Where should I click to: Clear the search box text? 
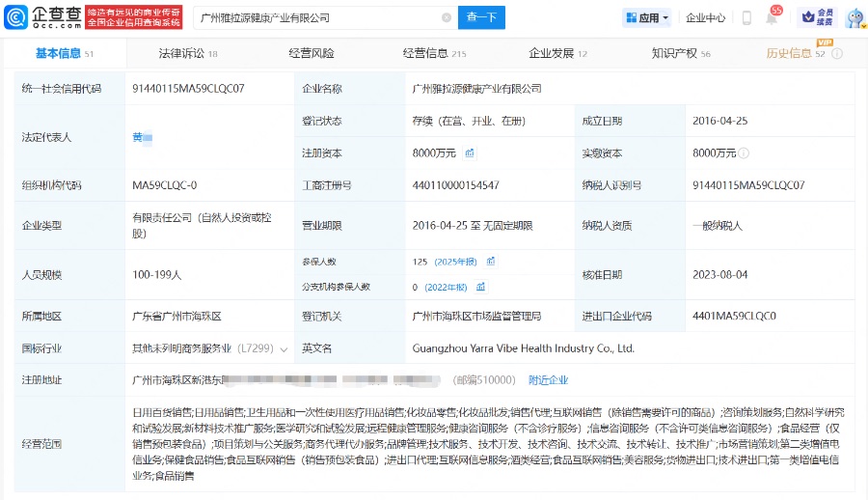coord(447,17)
